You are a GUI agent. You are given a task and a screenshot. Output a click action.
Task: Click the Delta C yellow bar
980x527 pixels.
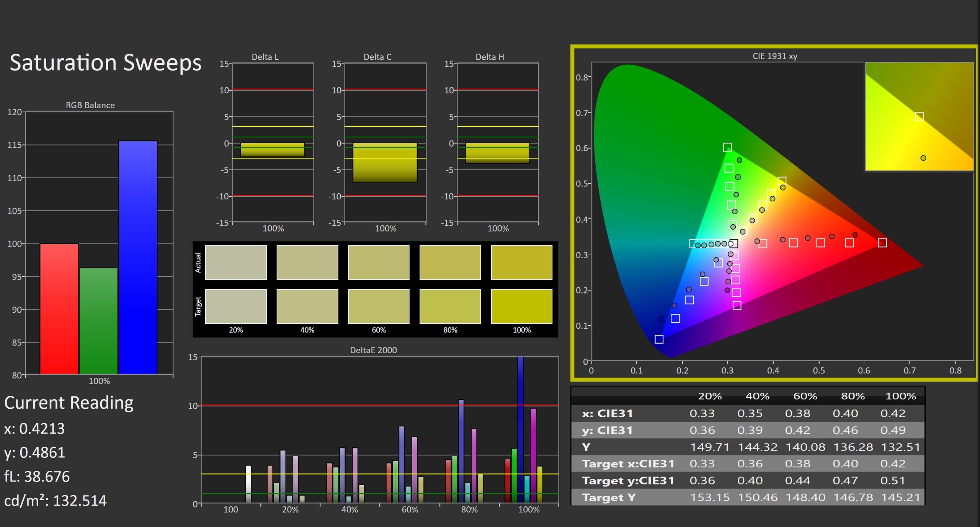385,162
